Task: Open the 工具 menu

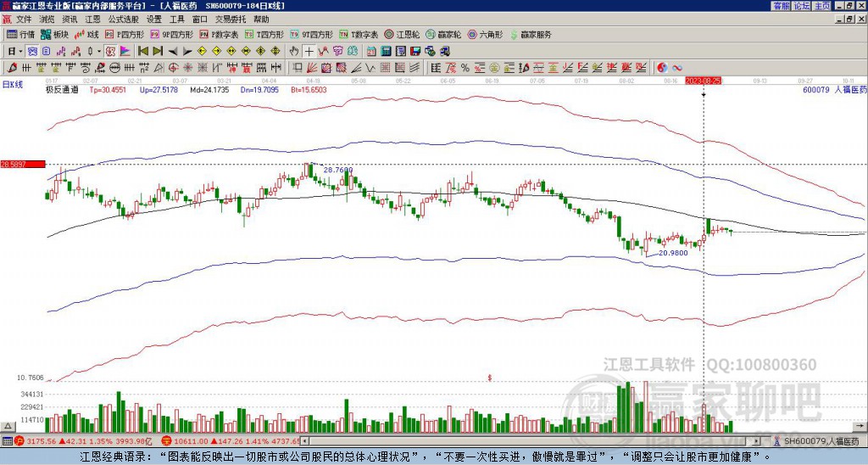Action: 177,20
